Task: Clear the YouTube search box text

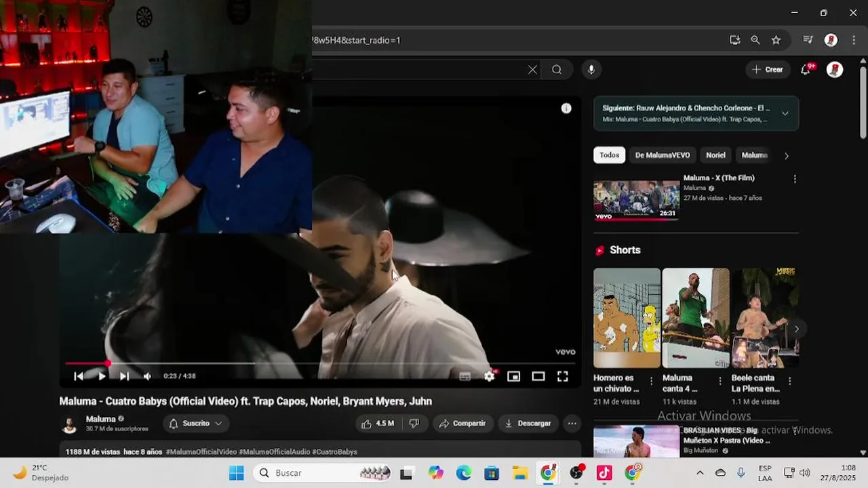Action: click(532, 70)
